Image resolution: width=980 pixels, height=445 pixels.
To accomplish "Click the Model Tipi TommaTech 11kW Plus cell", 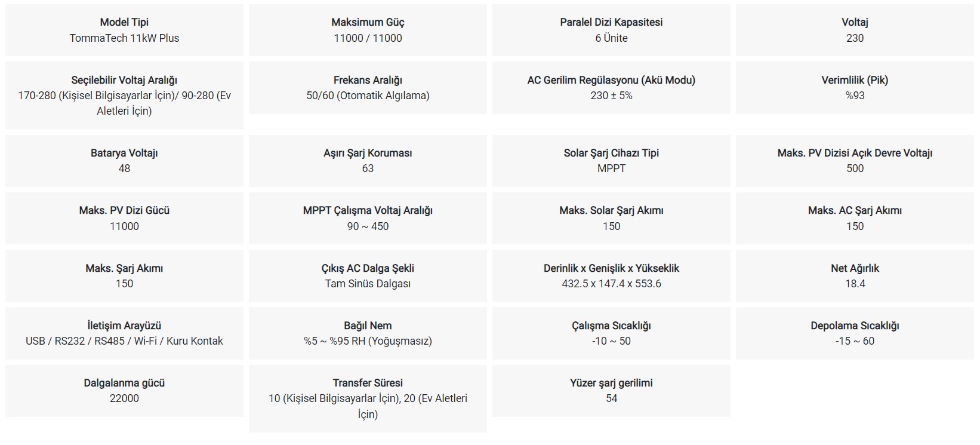I will 124,30.
